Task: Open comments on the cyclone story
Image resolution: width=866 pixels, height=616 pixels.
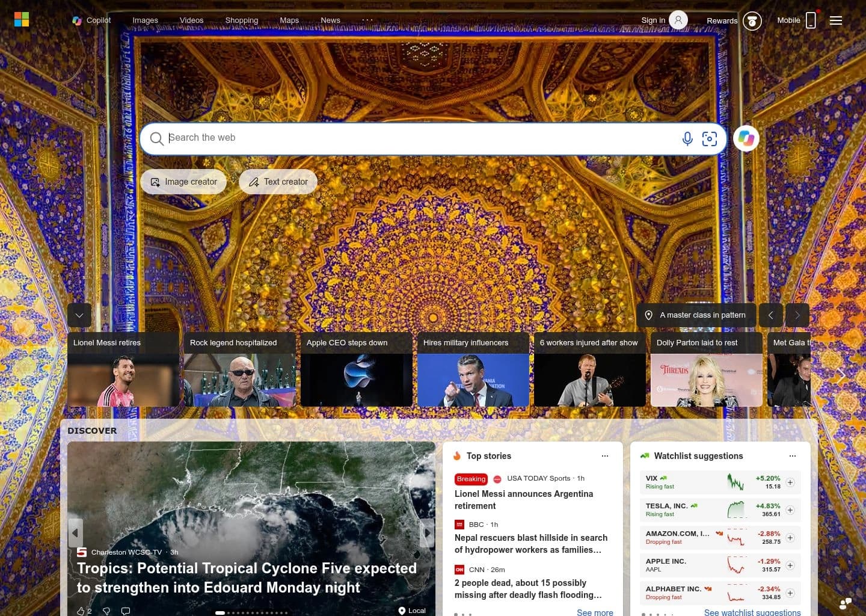Action: coord(126,611)
